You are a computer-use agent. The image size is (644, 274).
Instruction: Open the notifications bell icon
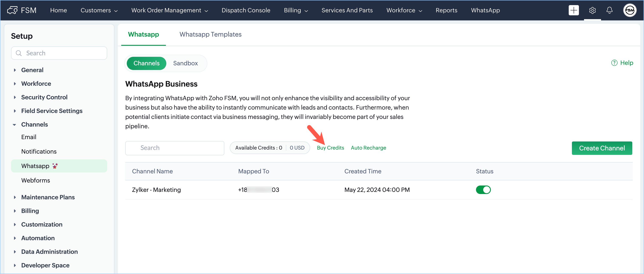pos(609,10)
